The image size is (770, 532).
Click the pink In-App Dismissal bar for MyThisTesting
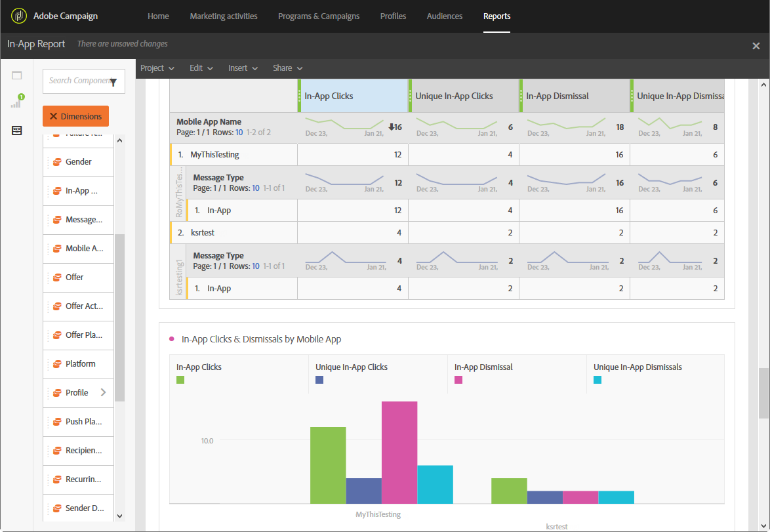click(x=399, y=453)
